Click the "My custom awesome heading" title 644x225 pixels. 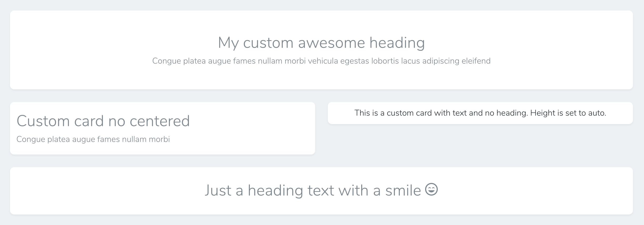(x=321, y=43)
